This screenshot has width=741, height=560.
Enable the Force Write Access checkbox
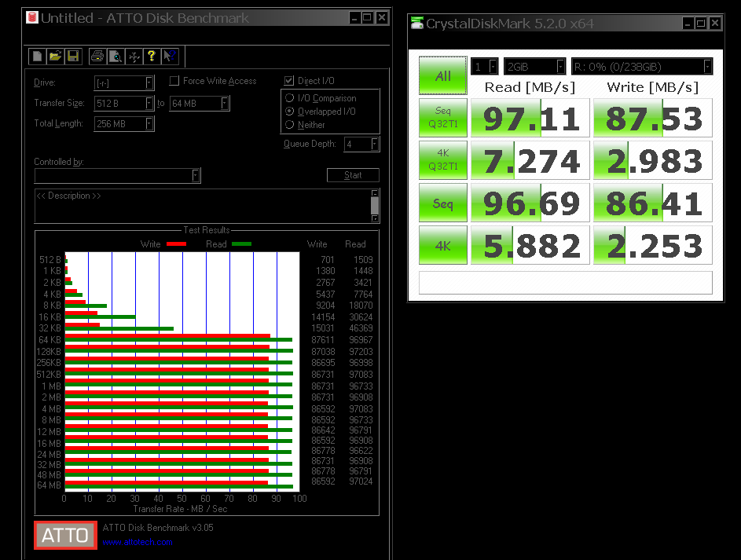(174, 81)
